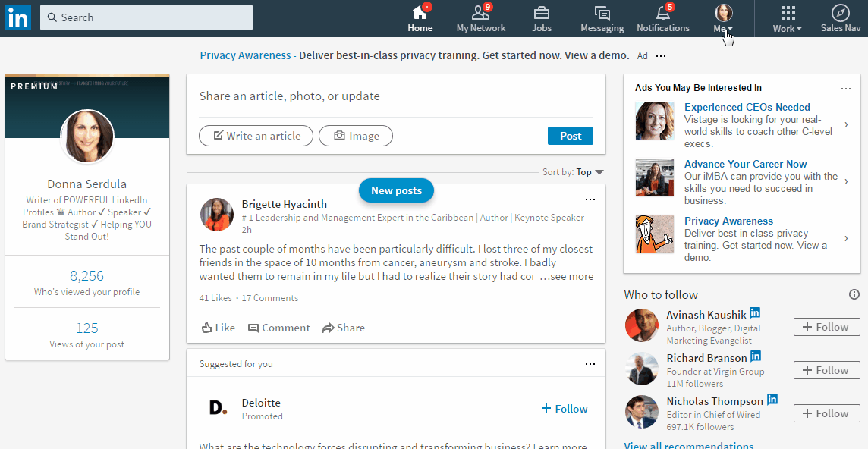Load the New posts pill
The height and width of the screenshot is (449, 868).
pos(396,190)
